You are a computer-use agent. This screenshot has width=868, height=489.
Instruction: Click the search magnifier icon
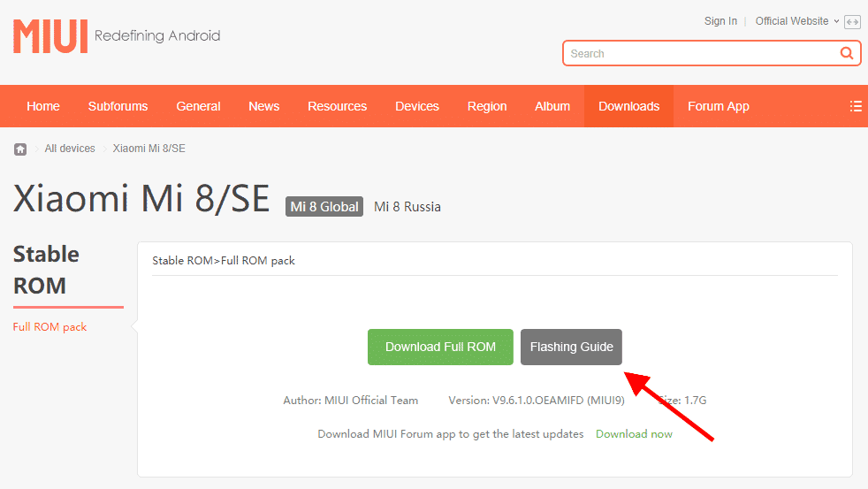click(846, 53)
